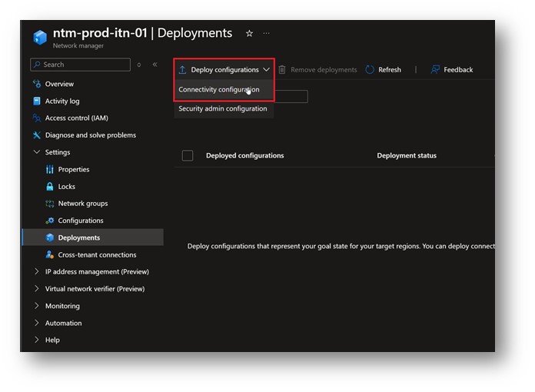The width and height of the screenshot is (535, 392).
Task: Open Configurations page
Action: [81, 221]
